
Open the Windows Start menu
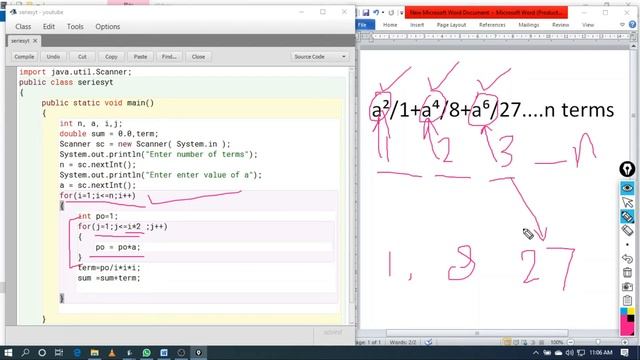pos(8,353)
